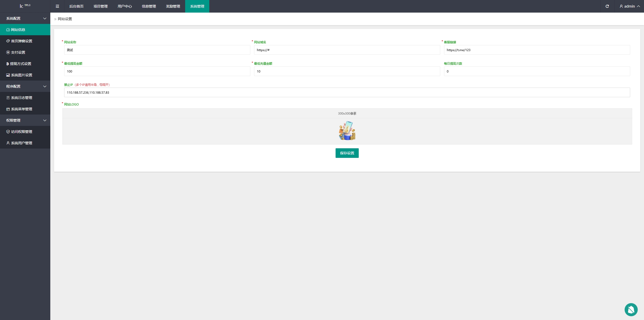Focus the 客服链接 input field

coord(537,50)
